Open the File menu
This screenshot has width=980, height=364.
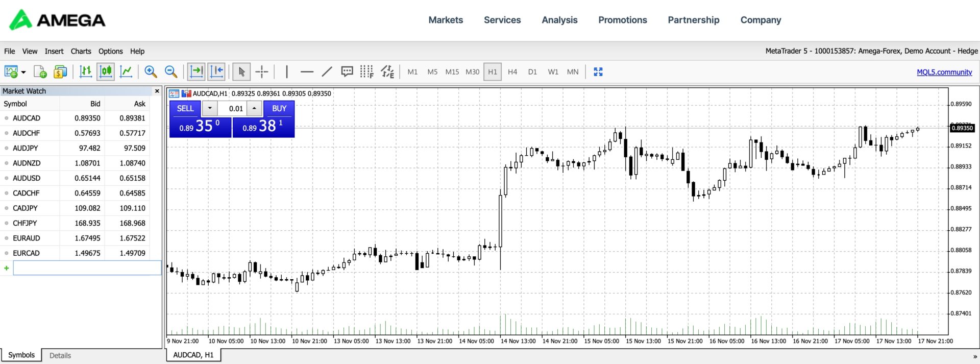pos(10,51)
